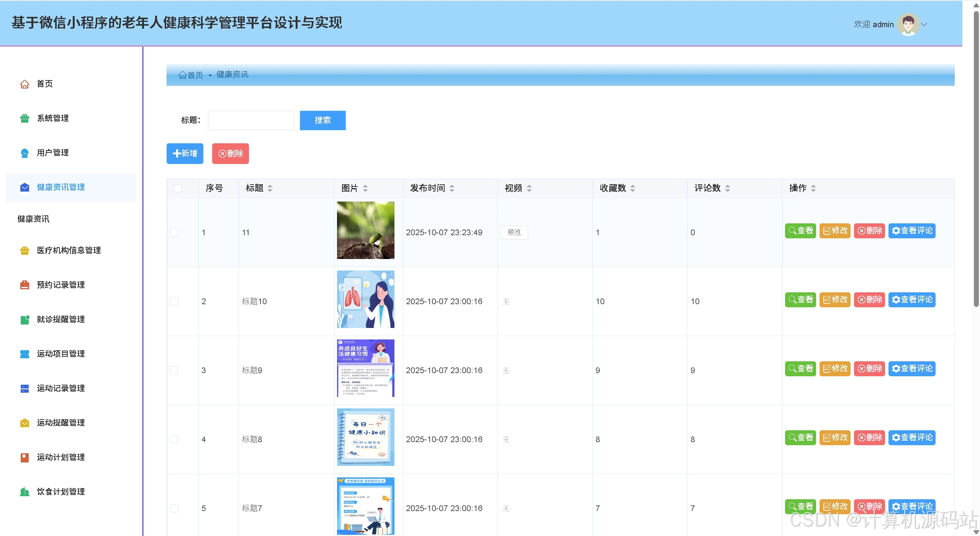Screen dimensions: 980x536
Task: Open 系统管理 menu in sidebar
Action: click(71, 118)
